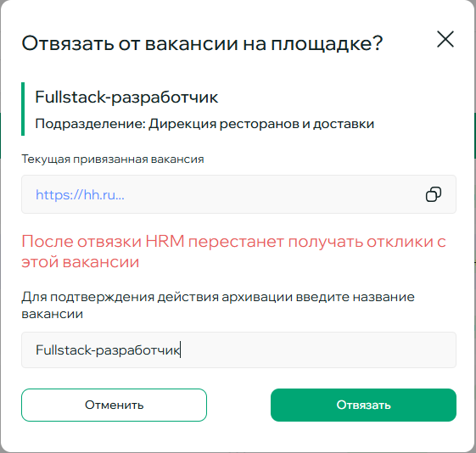Copy the linked vacancy URL with copy icon
Image resolution: width=476 pixels, height=453 pixels.
coord(434,194)
